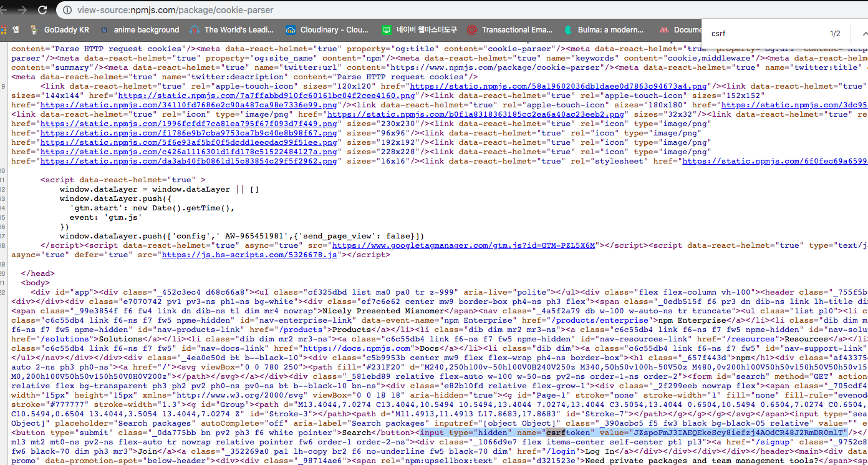Click the 'gtm.start': new Date().getTime() line
This screenshot has height=465, width=868.
point(153,208)
